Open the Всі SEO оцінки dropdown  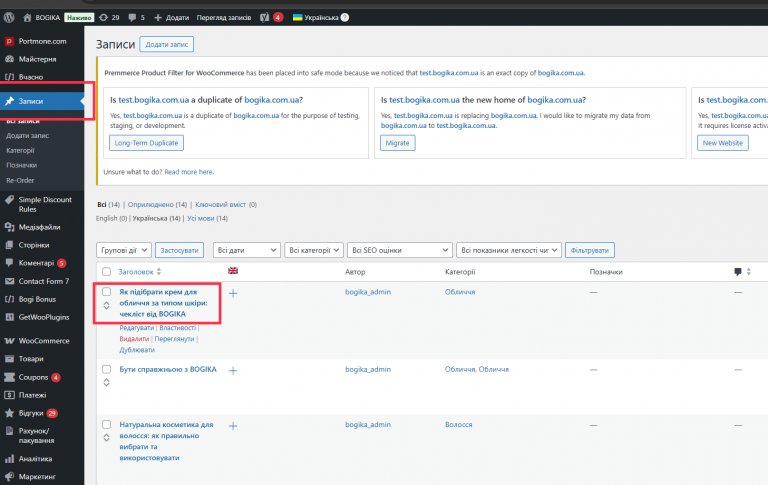coord(399,250)
